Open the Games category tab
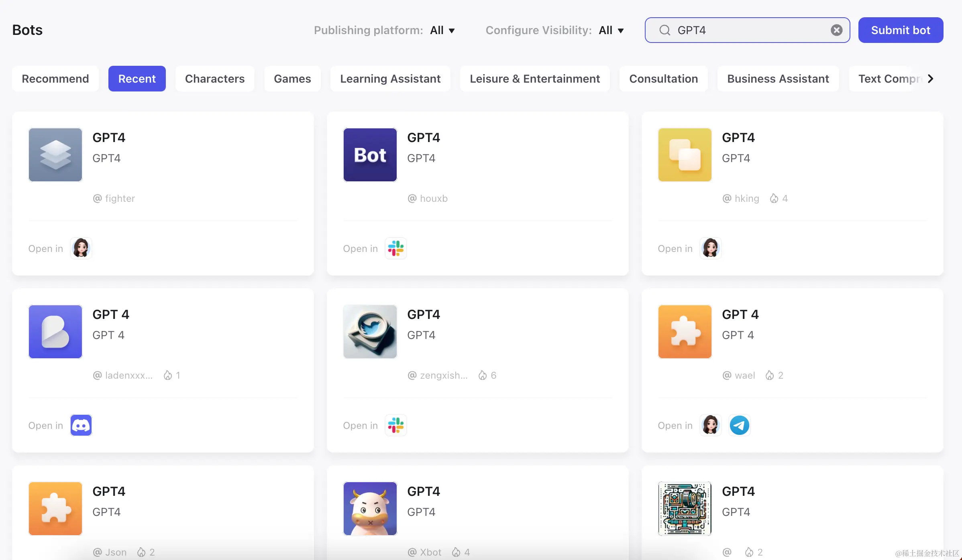This screenshot has height=560, width=962. 292,79
